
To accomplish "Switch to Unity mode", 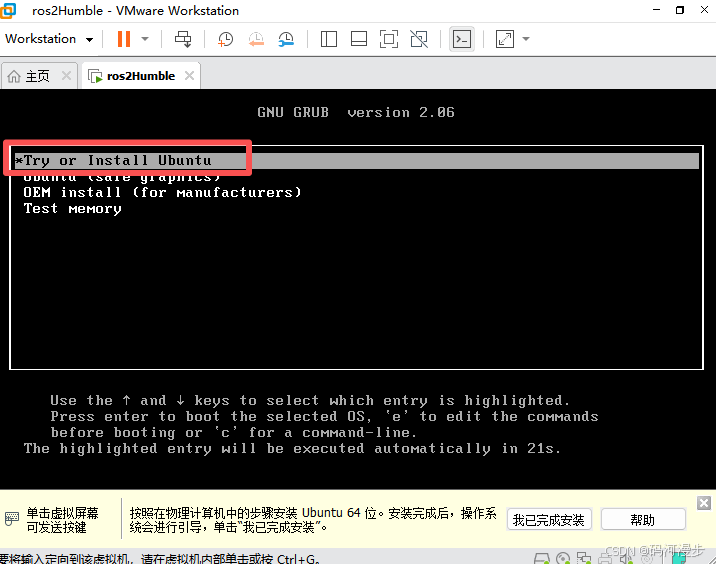I will pyautogui.click(x=419, y=39).
